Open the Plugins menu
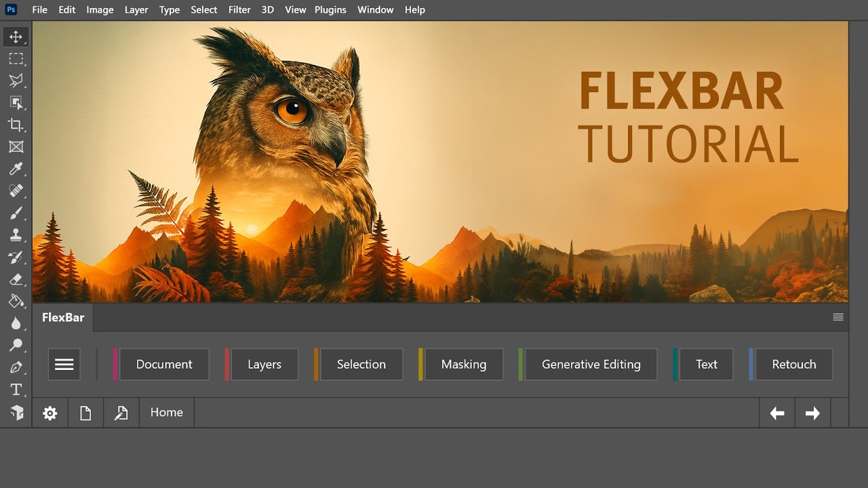 pos(330,9)
